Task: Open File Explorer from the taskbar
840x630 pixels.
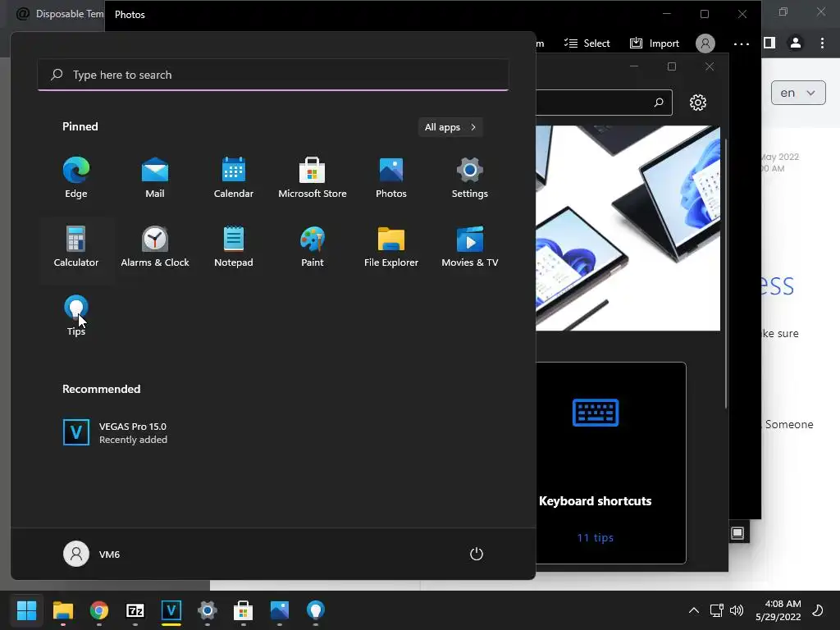Action: 62,610
